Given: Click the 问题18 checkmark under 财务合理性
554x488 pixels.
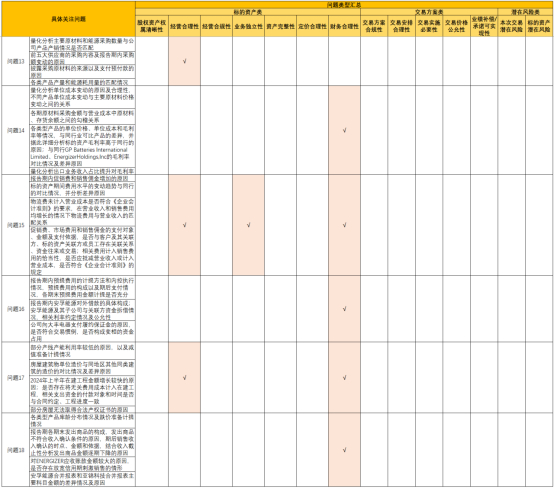Looking at the screenshot, I should coord(344,449).
